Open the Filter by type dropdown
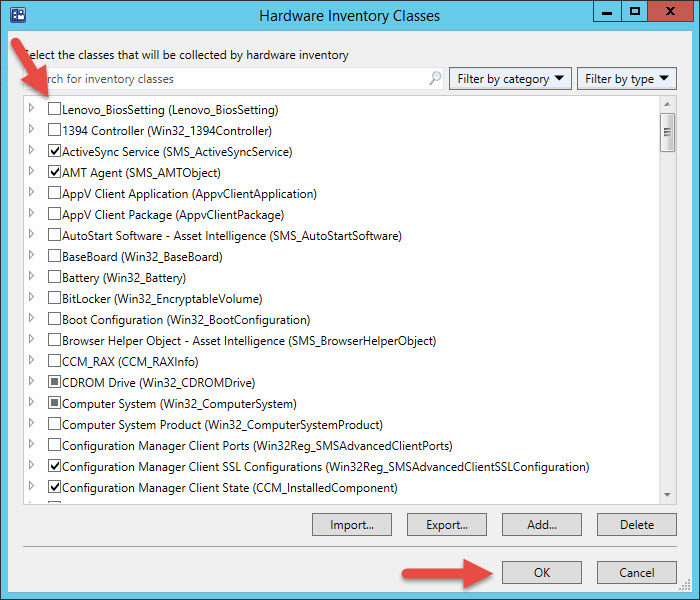 pyautogui.click(x=626, y=79)
